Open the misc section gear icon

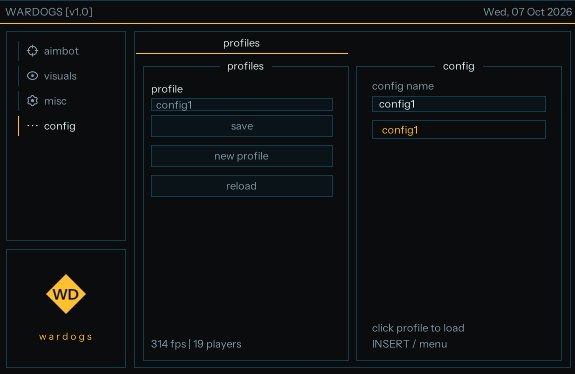32,101
